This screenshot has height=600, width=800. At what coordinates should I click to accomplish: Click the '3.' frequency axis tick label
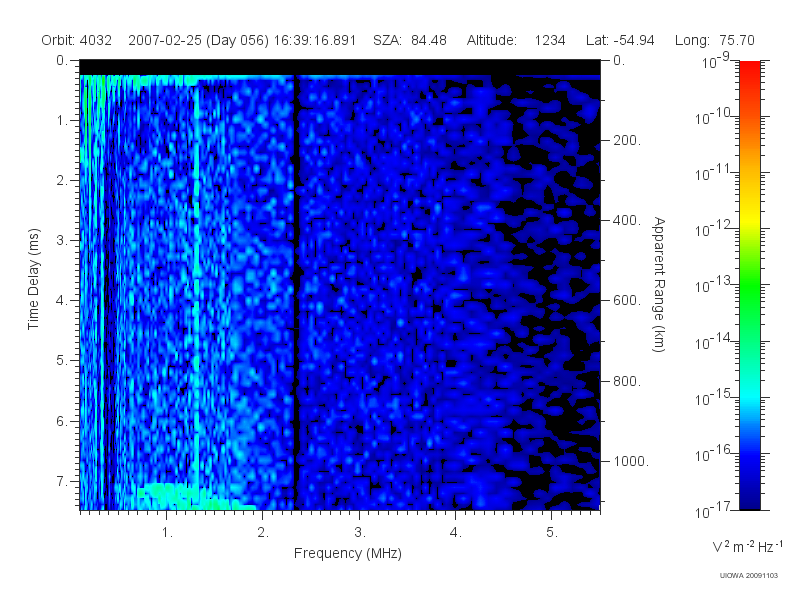360,532
